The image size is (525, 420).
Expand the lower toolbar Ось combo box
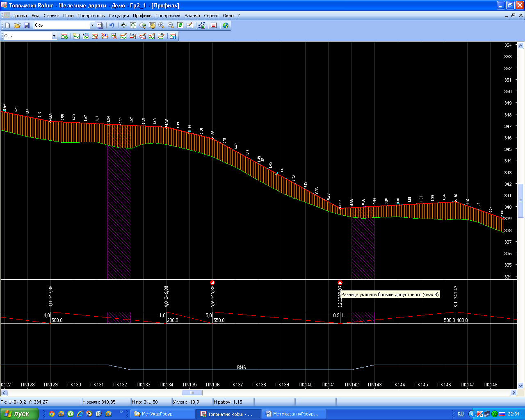[54, 36]
